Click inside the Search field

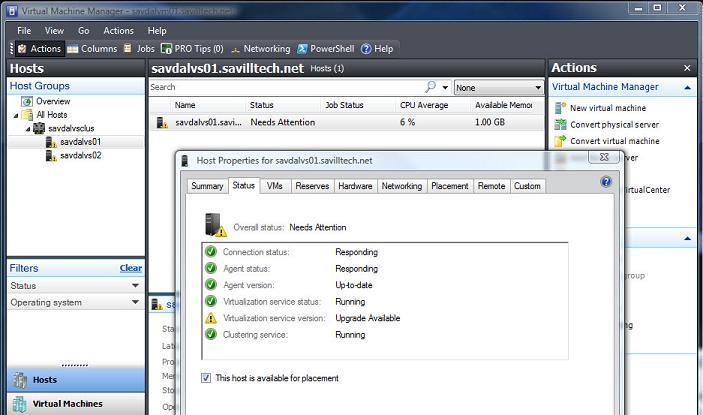pos(286,87)
